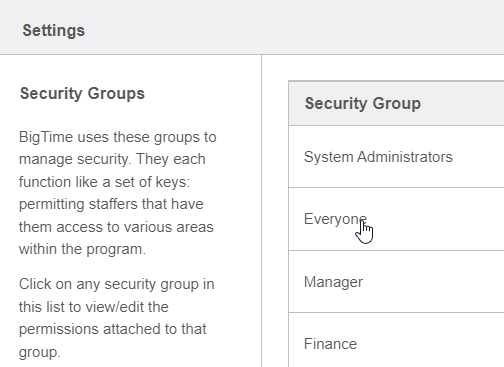Click the 'permitting staffers that have' text line
This screenshot has width=504, height=367.
coord(111,204)
